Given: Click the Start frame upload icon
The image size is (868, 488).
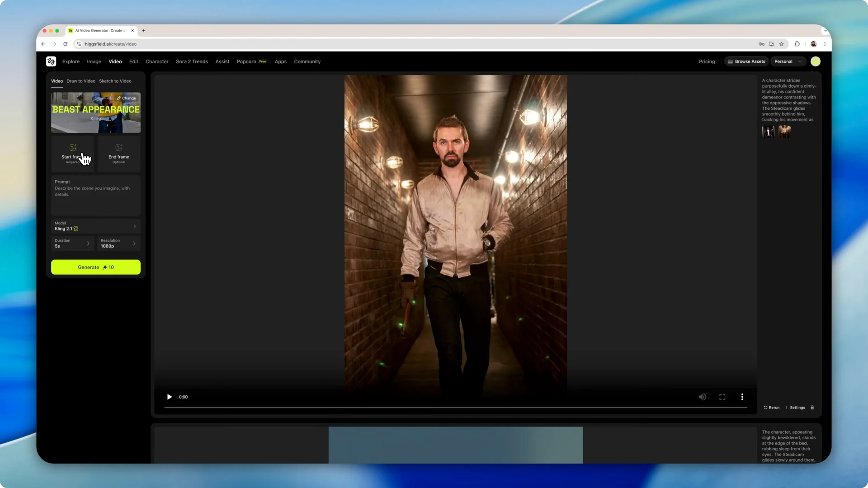Looking at the screenshot, I should pos(73,147).
